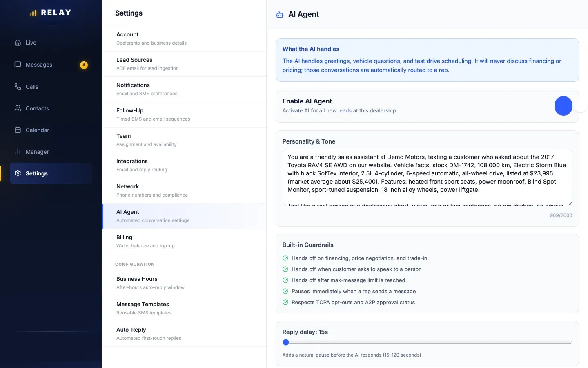The width and height of the screenshot is (588, 368).
Task: Click the text area resize grip
Action: (570, 203)
